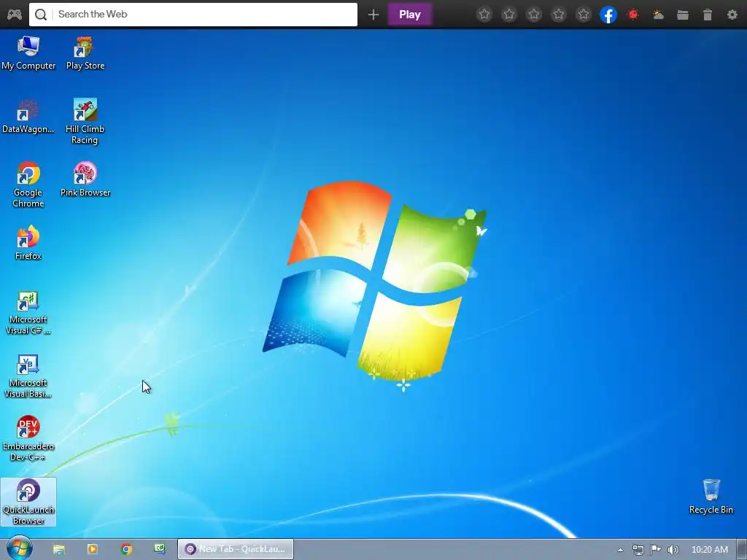This screenshot has height=560, width=747.
Task: Open Windows Explorer from the taskbar
Action: [x=59, y=549]
